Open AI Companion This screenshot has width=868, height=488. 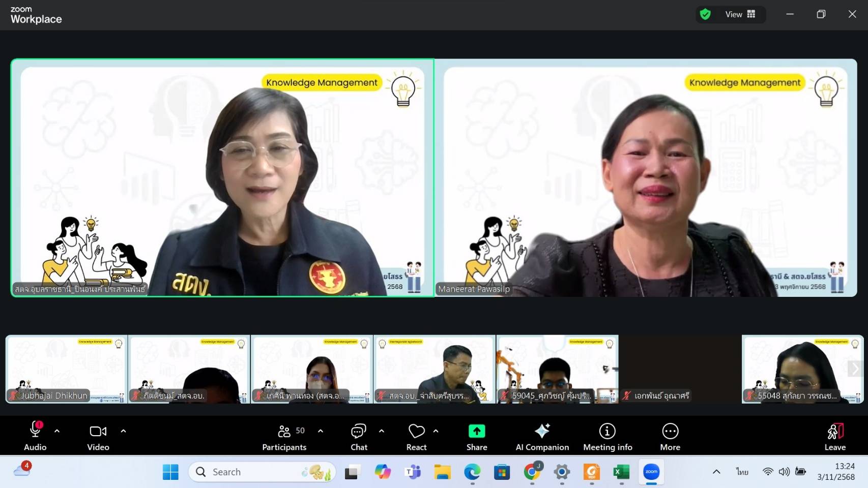point(542,437)
